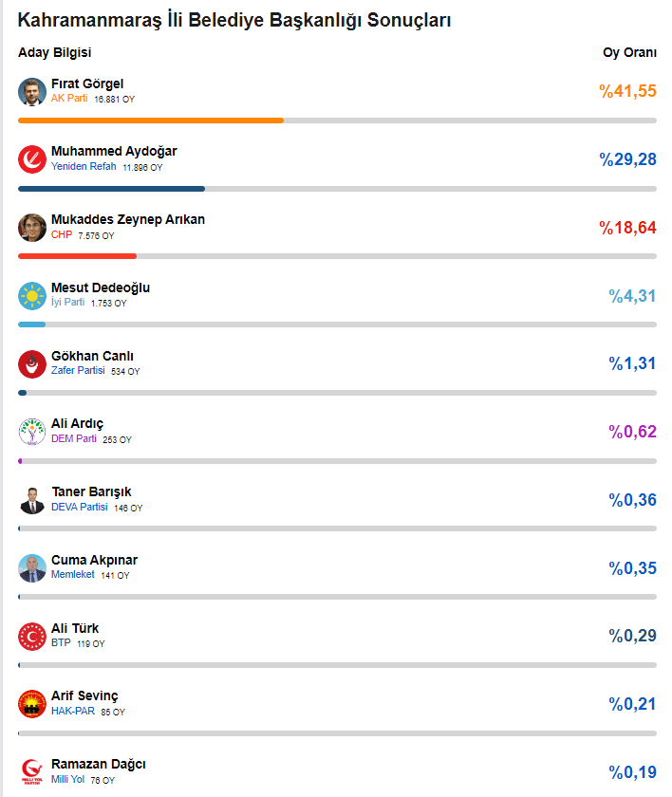The image size is (672, 797).
Task: Click the HAK-PAR party logo
Action: (32, 704)
